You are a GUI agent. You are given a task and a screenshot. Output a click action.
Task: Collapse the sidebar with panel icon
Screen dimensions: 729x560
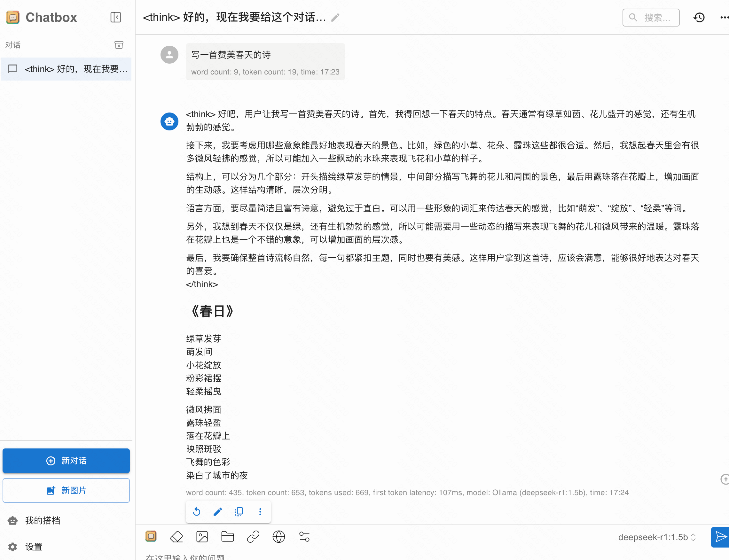click(x=116, y=17)
